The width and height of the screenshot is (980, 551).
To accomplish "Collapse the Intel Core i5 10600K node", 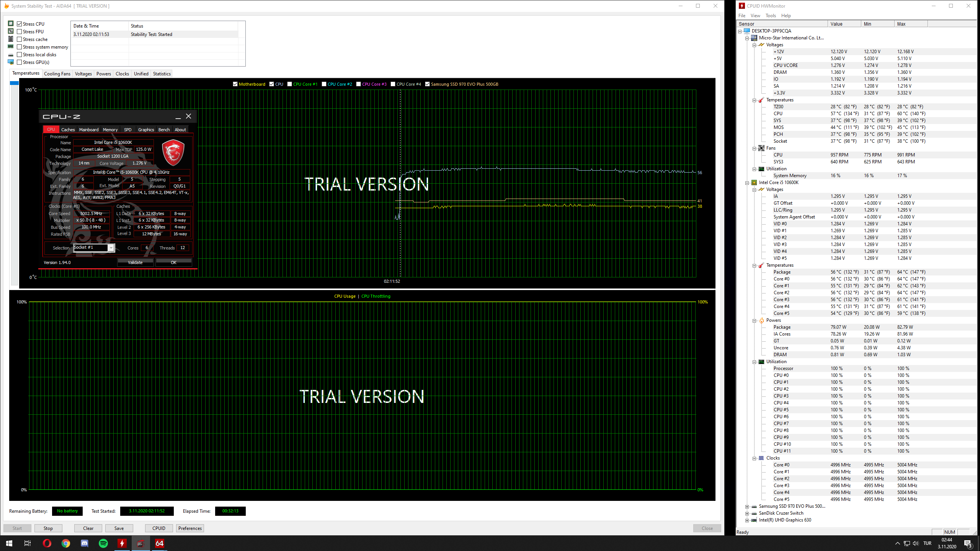I will [x=747, y=183].
